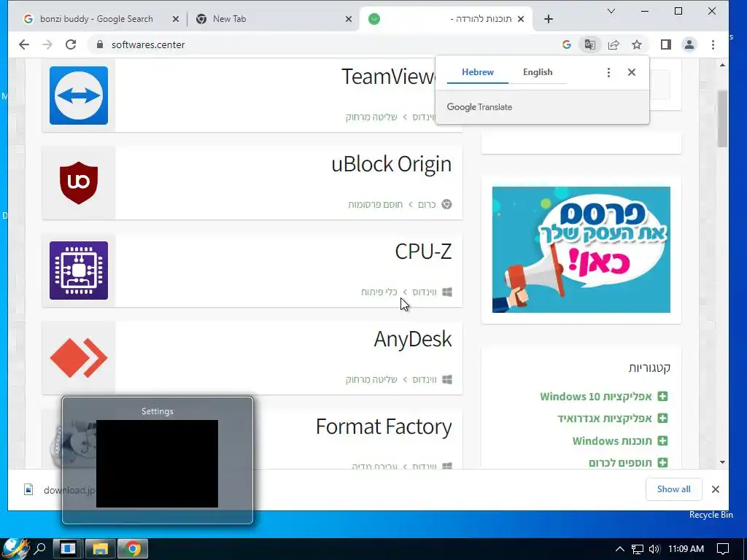Open Chrome tab search dropdown arrow
Screen dimensions: 747x560
click(x=611, y=11)
